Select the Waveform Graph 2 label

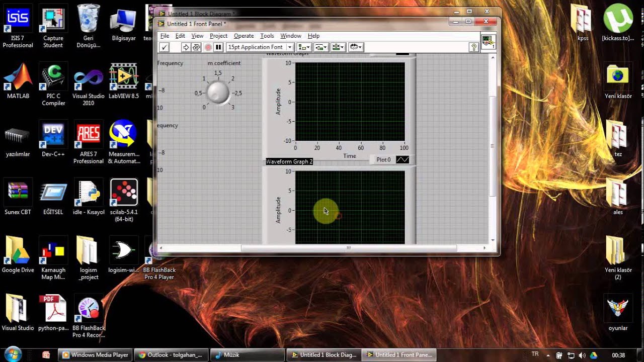click(289, 161)
